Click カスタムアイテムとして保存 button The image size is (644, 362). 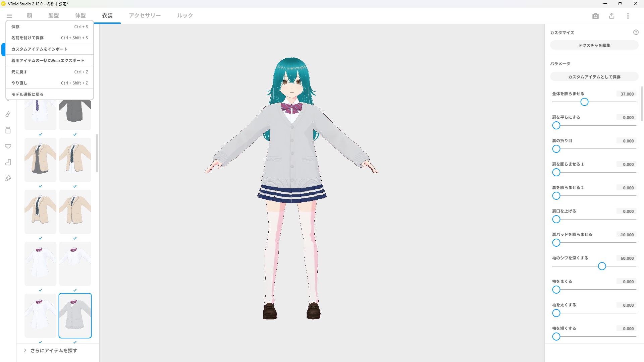tap(594, 76)
